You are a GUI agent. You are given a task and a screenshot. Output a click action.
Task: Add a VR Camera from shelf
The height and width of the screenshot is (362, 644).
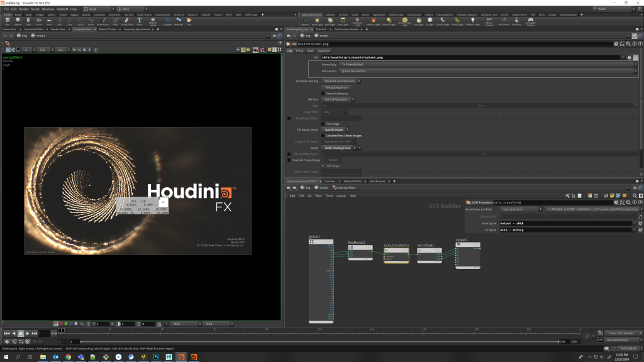504,21
